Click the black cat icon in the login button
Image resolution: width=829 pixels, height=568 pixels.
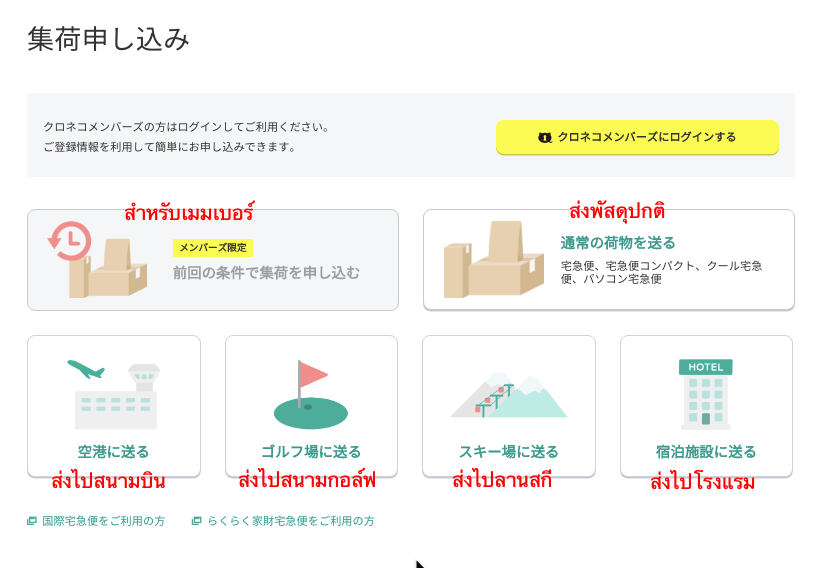545,138
